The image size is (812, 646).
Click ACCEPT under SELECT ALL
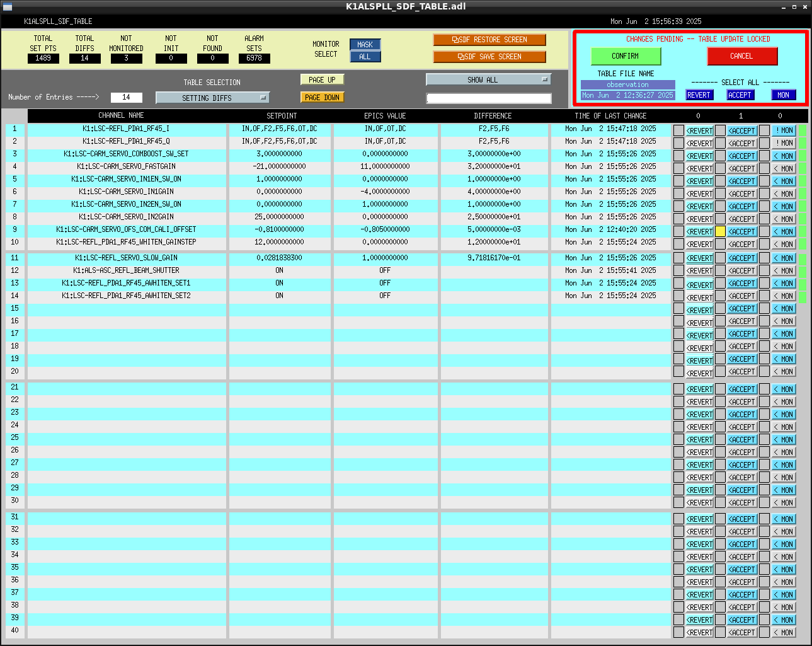(x=740, y=95)
